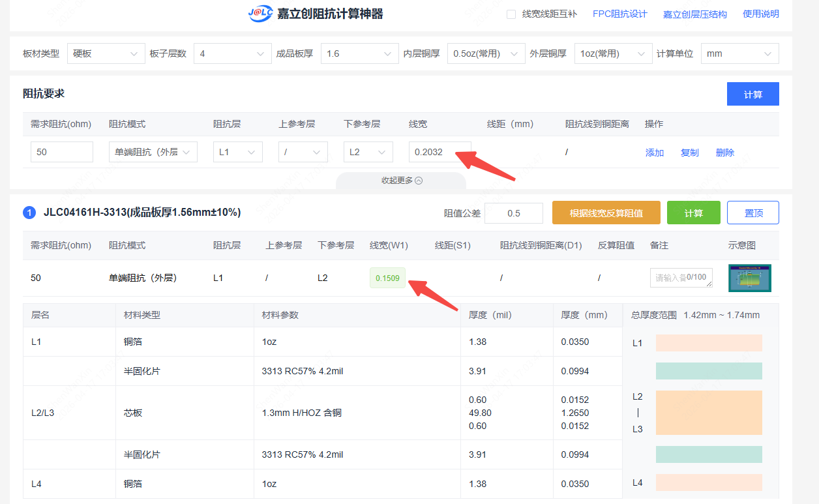Click the 1.42mm ~ 1.74mm thickness range
The image size is (819, 504).
point(722,315)
